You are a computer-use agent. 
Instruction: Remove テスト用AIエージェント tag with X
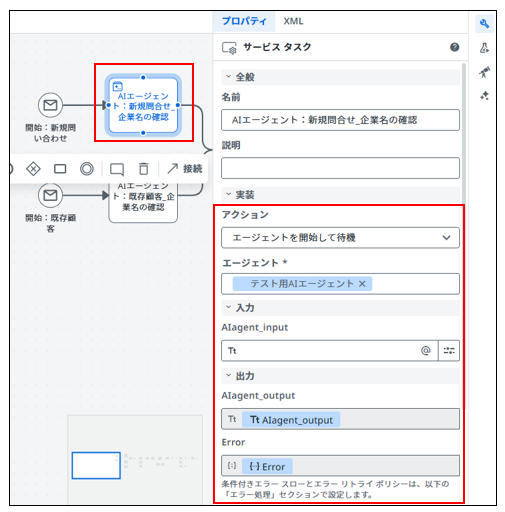click(x=362, y=284)
